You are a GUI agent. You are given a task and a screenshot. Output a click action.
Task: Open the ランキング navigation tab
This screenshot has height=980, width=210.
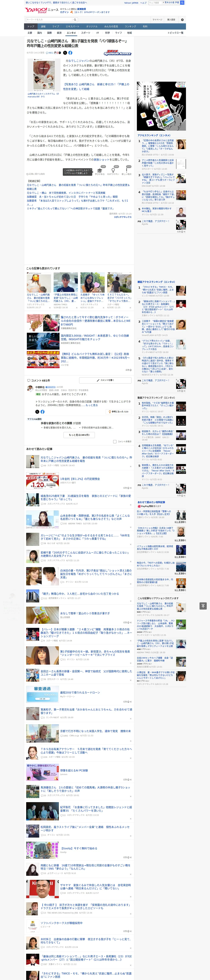pos(130,27)
